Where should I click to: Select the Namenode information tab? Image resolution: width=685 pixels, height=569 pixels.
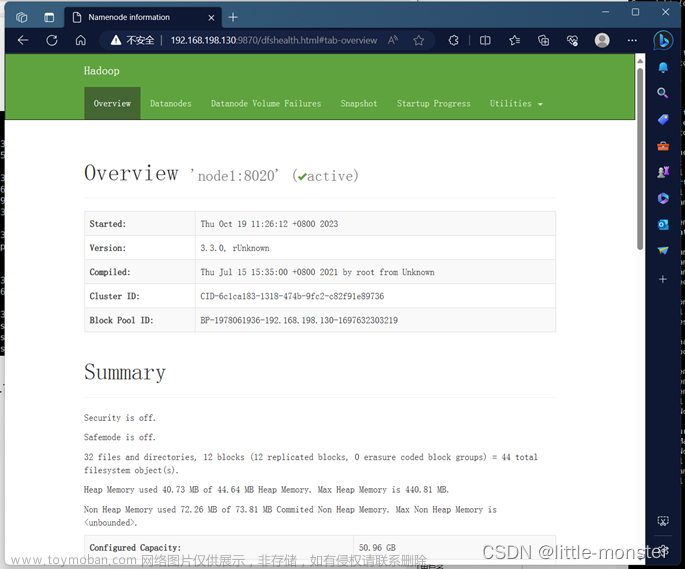coord(143,17)
